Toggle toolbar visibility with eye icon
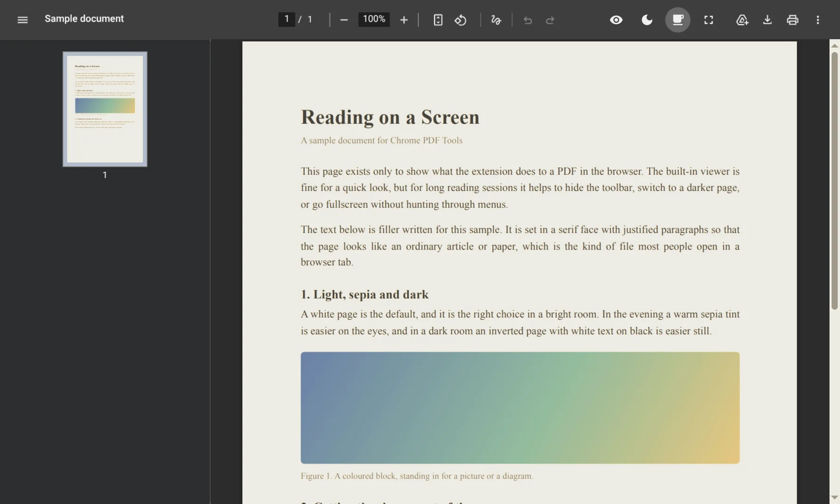This screenshot has height=504, width=840. [616, 20]
